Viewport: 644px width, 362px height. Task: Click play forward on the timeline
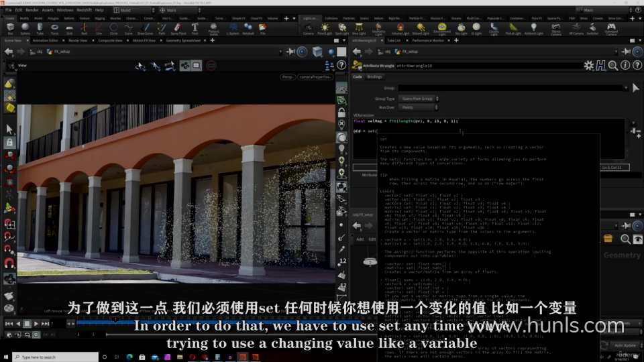tap(36, 324)
